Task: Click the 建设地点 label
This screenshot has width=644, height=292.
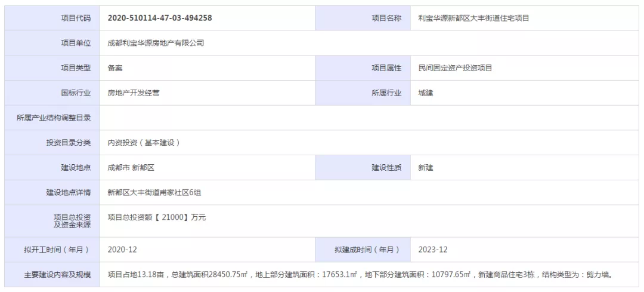Action: pyautogui.click(x=76, y=168)
